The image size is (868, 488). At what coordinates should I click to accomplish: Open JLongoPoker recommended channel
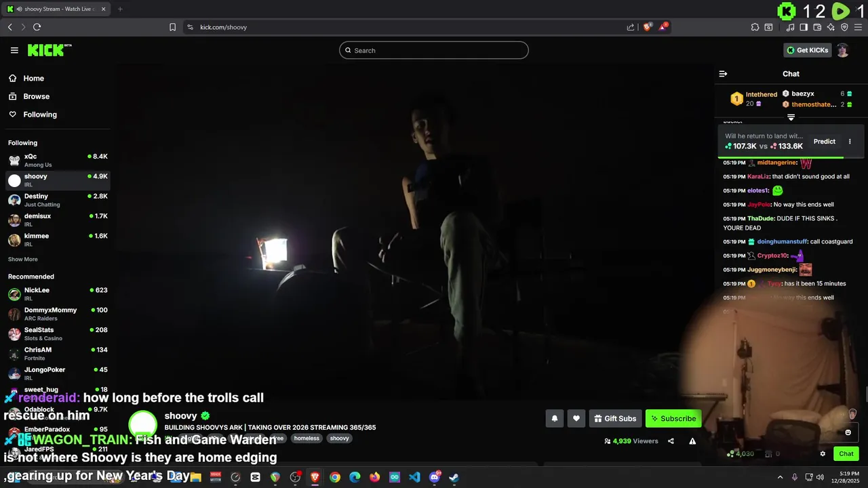58,373
